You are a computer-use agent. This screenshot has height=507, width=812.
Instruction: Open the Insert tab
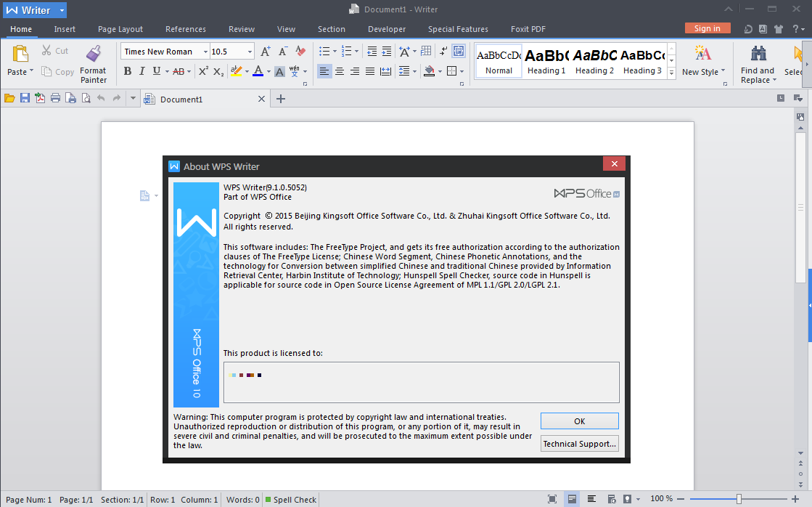65,29
